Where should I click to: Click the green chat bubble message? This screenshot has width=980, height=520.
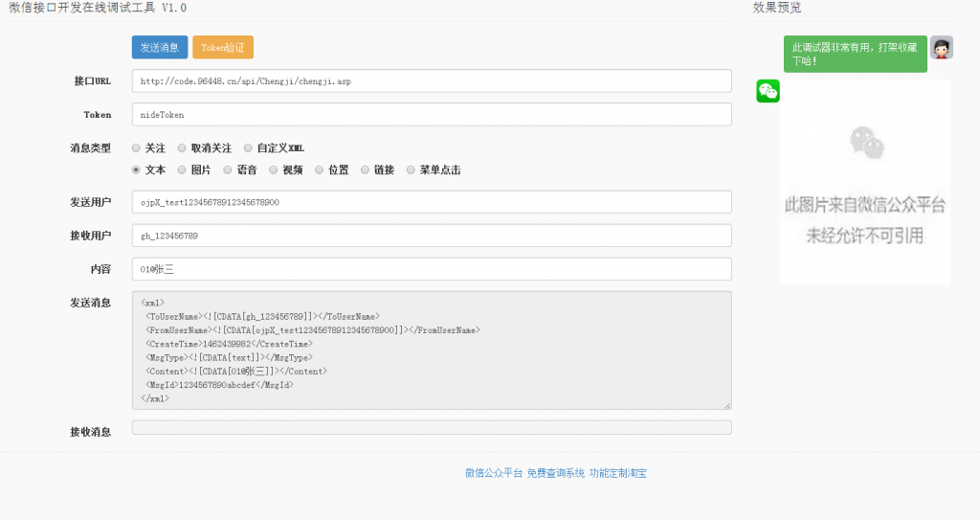tap(855, 54)
